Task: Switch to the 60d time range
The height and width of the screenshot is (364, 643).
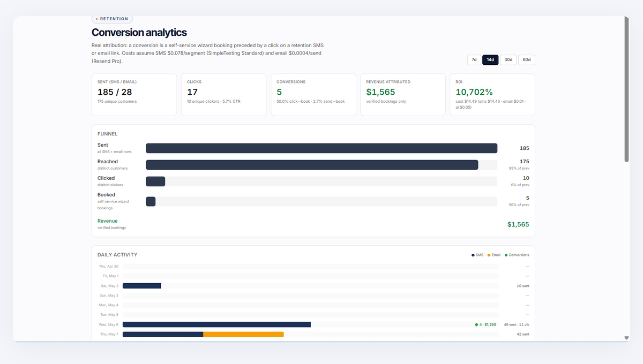Action: click(x=527, y=60)
